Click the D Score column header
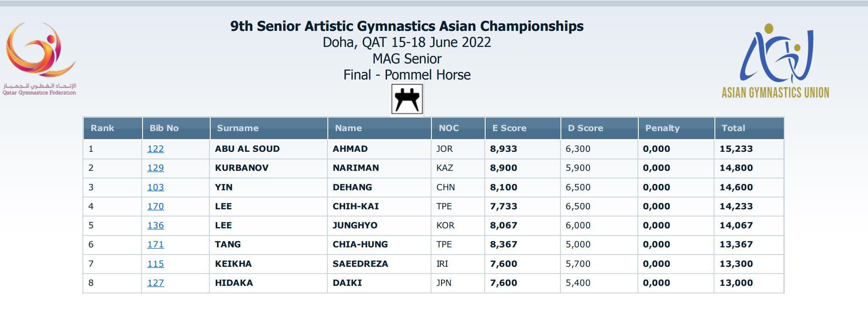Viewport: 868px width, 315px height. point(585,128)
